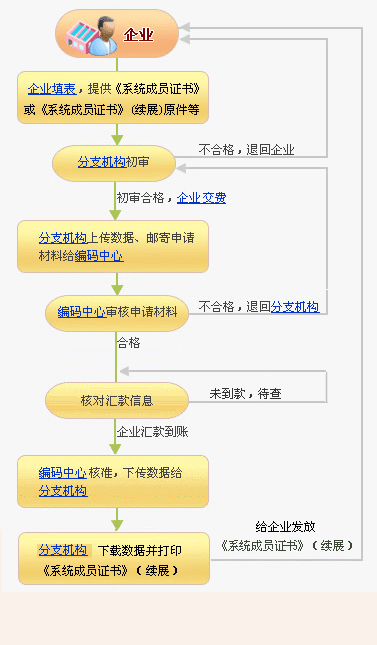Image resolution: width=377 pixels, height=645 pixels.
Task: Click the 未到款，待查 label
Action: coord(245,394)
